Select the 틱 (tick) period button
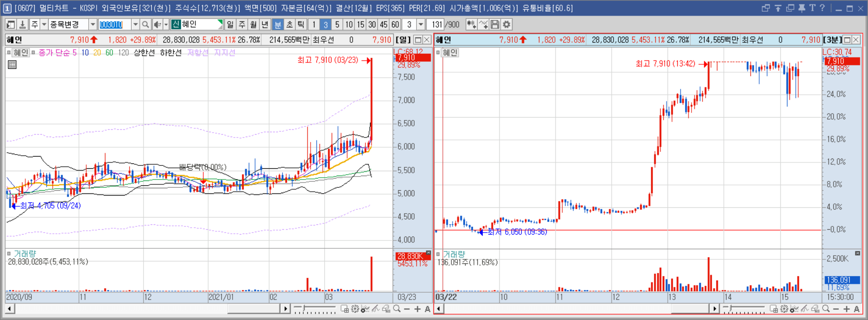This screenshot has width=868, height=320. [301, 24]
